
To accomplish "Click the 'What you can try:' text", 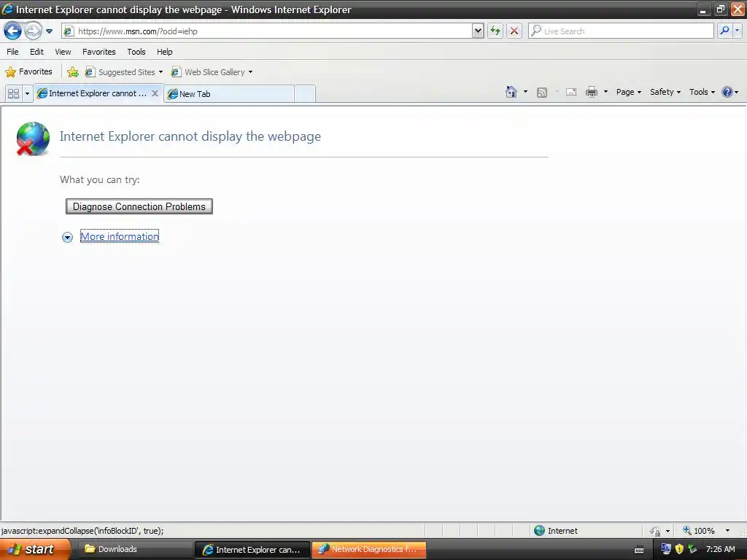I will [x=99, y=180].
